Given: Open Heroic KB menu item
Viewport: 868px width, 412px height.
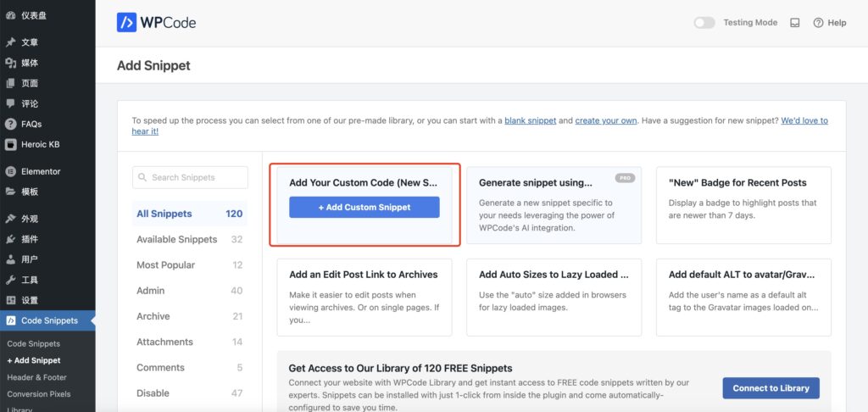Looking at the screenshot, I should tap(41, 144).
